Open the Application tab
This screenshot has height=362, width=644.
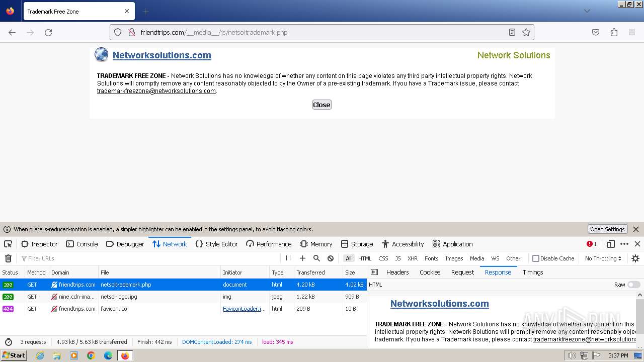click(x=452, y=244)
